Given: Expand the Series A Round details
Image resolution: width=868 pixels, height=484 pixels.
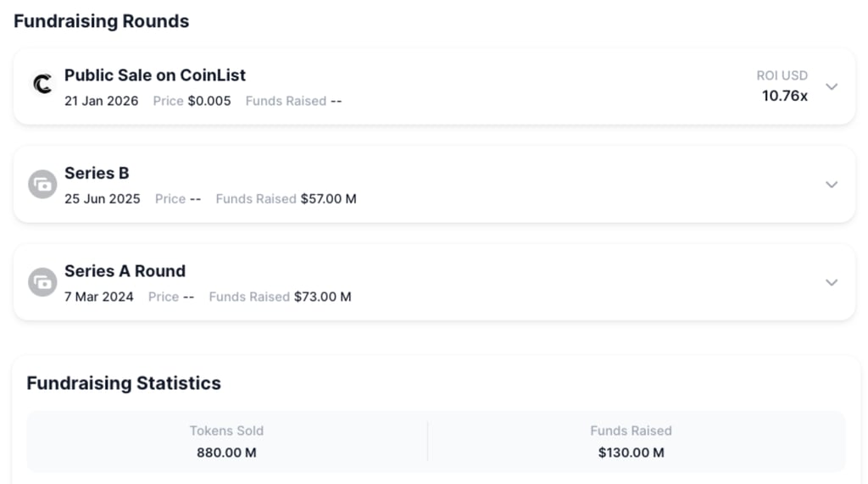Looking at the screenshot, I should click(832, 282).
